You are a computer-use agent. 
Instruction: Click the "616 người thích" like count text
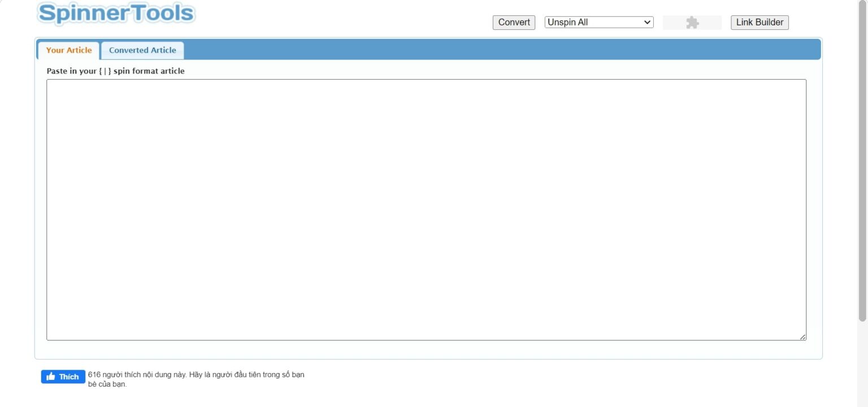coord(115,374)
